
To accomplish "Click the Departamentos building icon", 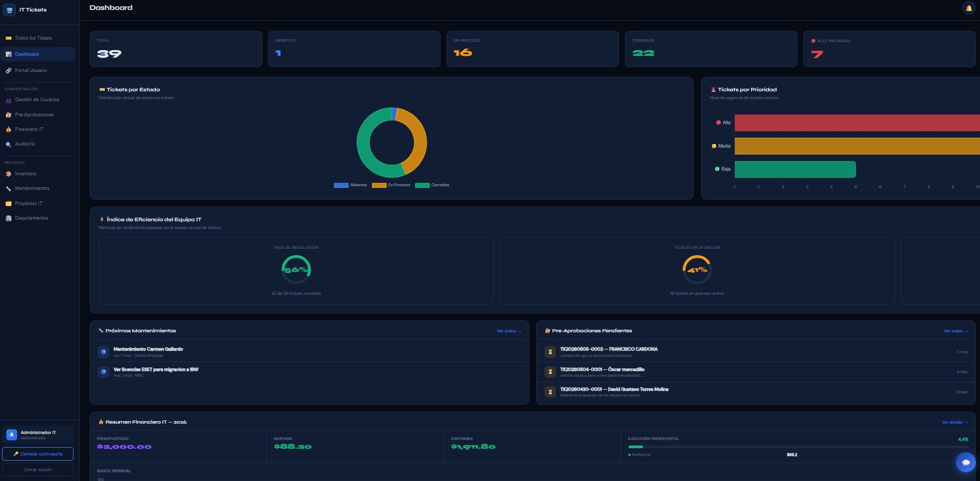I will (8, 218).
